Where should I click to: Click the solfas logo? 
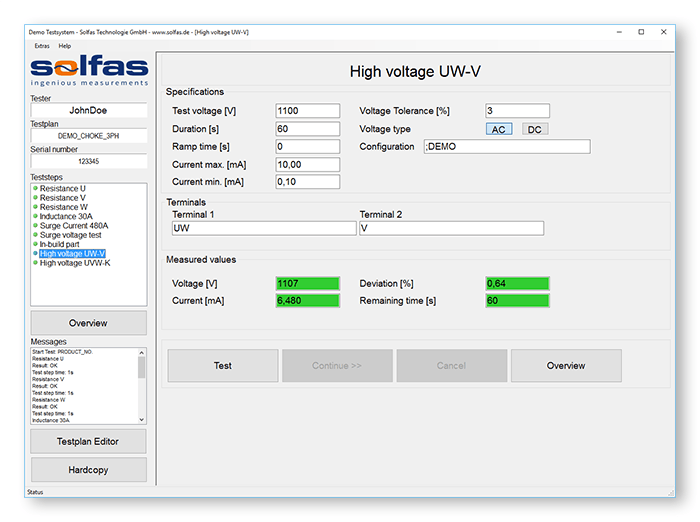89,71
